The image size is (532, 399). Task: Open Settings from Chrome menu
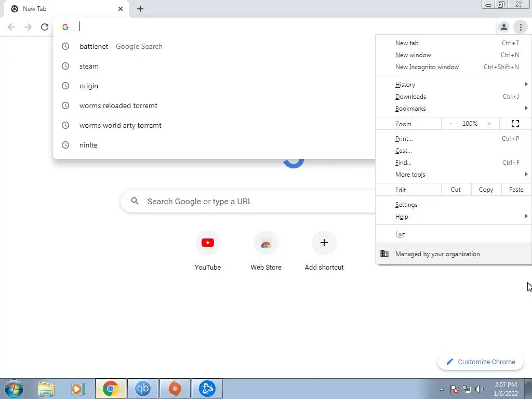click(453, 205)
